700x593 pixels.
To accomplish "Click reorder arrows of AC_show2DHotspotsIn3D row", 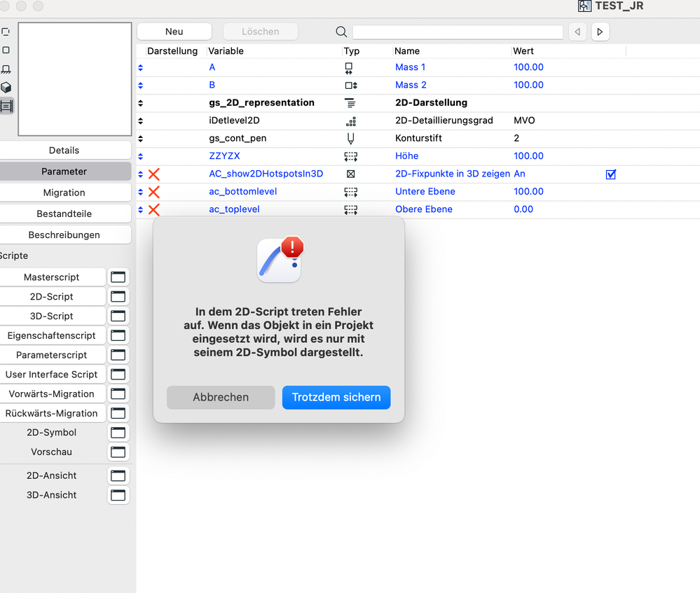I will pyautogui.click(x=141, y=174).
